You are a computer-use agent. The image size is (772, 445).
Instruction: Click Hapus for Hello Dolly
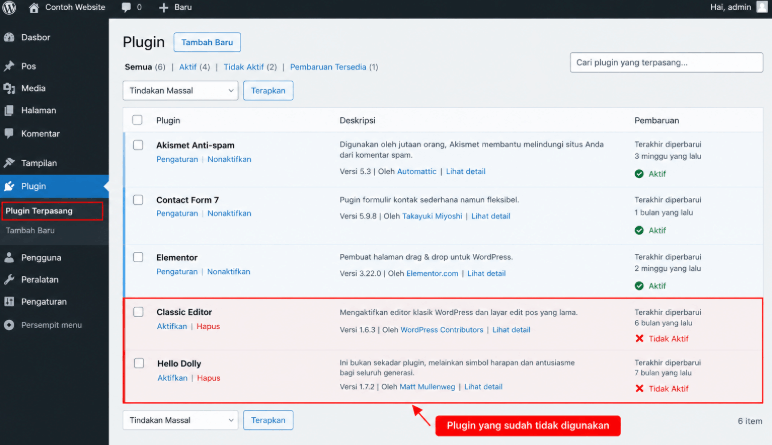pyautogui.click(x=209, y=378)
